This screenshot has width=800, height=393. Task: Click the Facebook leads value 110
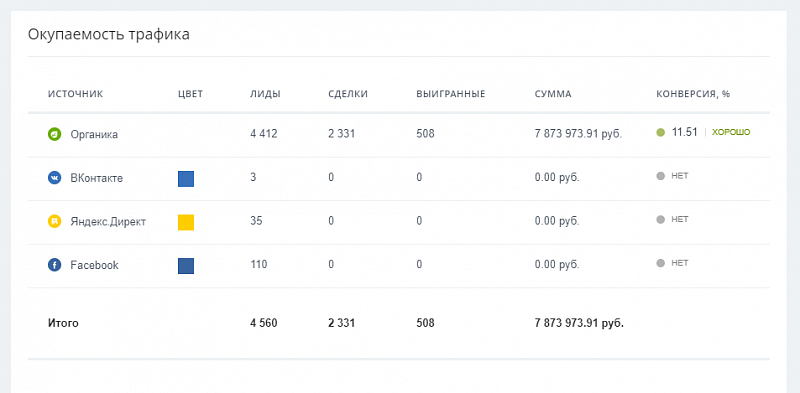coord(259,264)
